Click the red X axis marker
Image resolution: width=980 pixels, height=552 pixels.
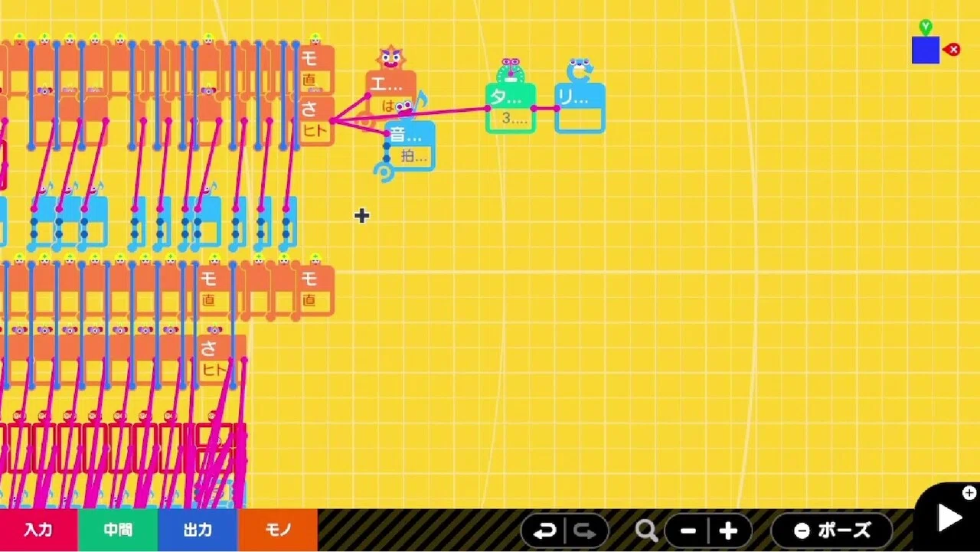click(952, 50)
